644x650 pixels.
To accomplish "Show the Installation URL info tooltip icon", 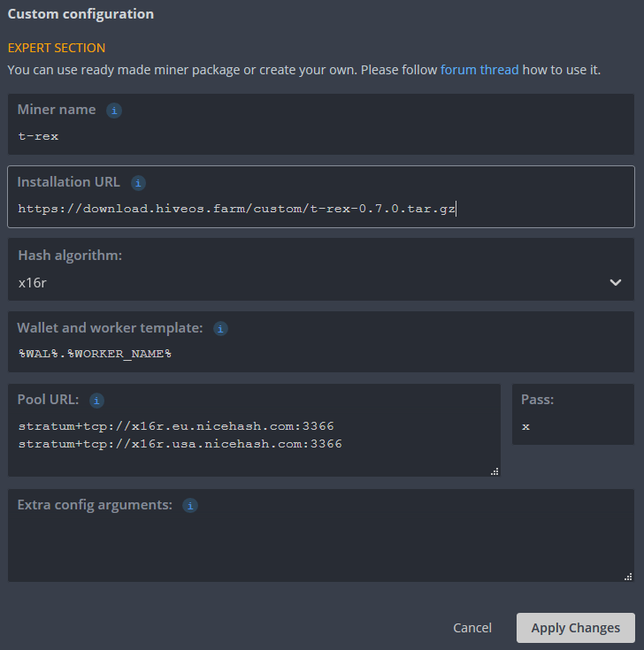I will click(138, 183).
